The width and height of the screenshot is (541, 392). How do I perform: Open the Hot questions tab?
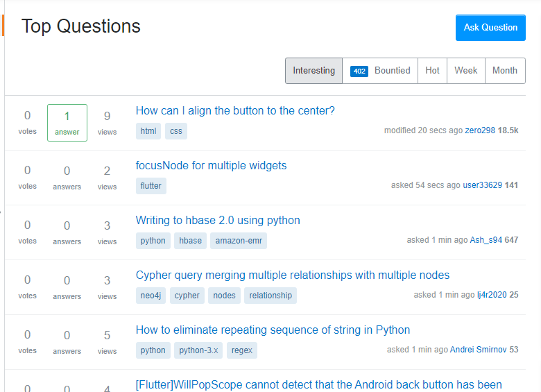[x=432, y=71]
